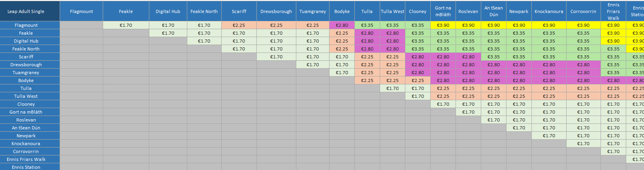Select the Ennis Station row label
This screenshot has height=170, width=644.
(x=26, y=167)
